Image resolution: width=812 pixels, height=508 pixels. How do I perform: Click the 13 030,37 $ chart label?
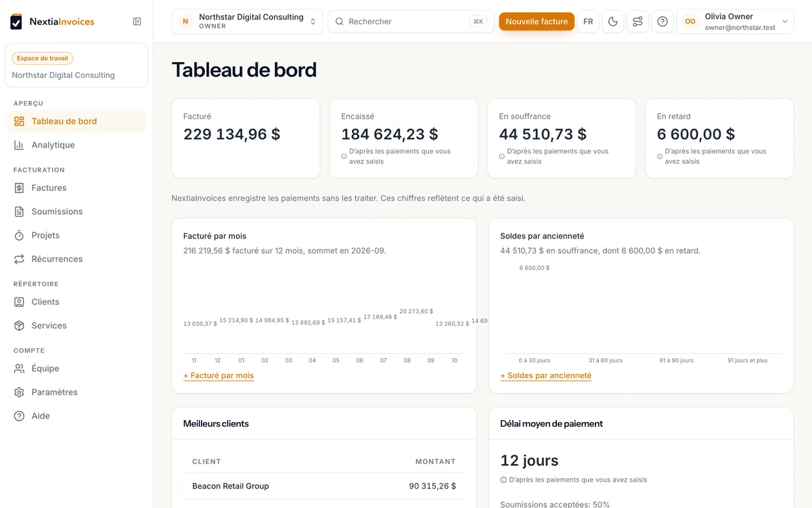click(x=200, y=324)
